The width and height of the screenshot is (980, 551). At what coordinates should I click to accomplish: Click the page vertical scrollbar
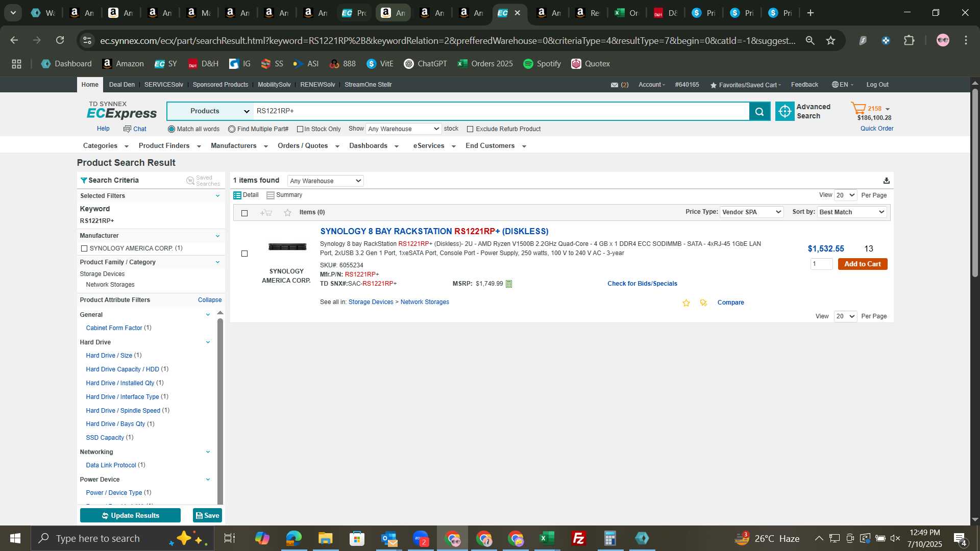click(x=975, y=184)
